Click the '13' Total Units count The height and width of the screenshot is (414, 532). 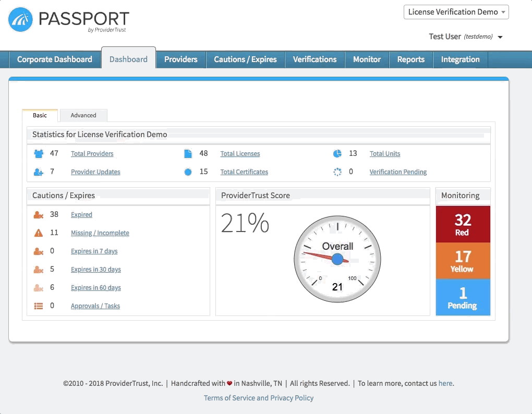(353, 153)
